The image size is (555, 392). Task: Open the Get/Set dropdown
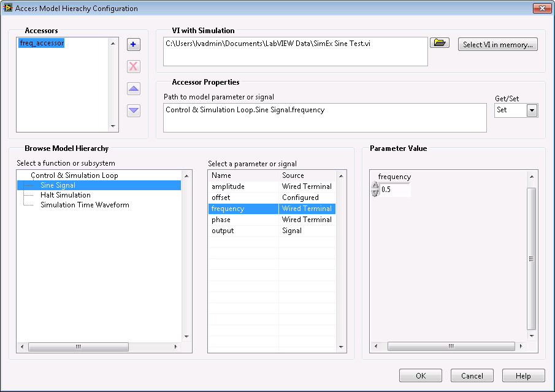pyautogui.click(x=532, y=110)
